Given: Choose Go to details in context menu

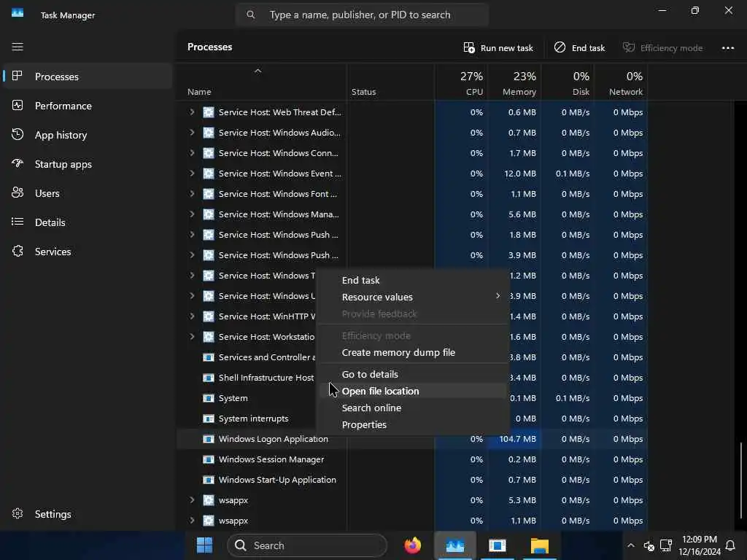Looking at the screenshot, I should tap(413, 375).
